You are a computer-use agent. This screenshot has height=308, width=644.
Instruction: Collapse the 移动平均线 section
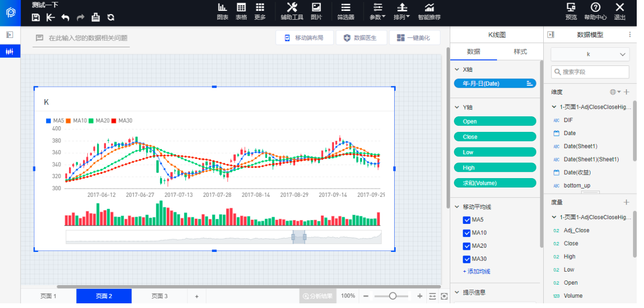(x=457, y=207)
